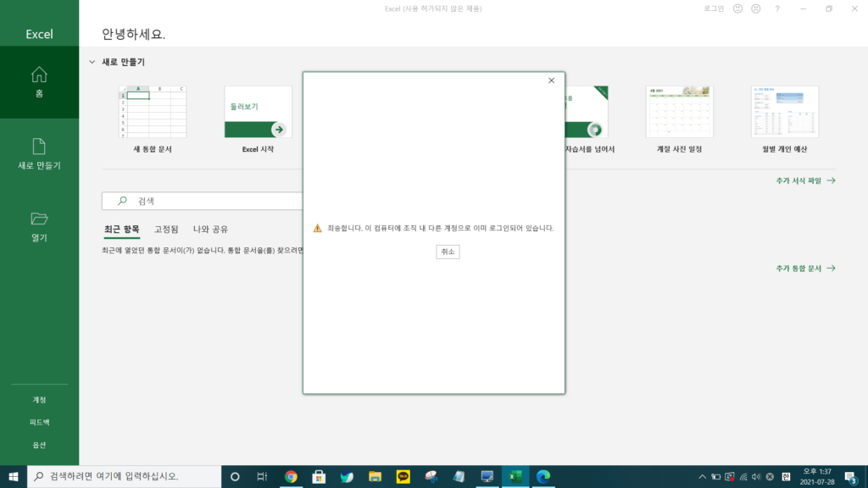Open help with the question mark icon

[777, 8]
